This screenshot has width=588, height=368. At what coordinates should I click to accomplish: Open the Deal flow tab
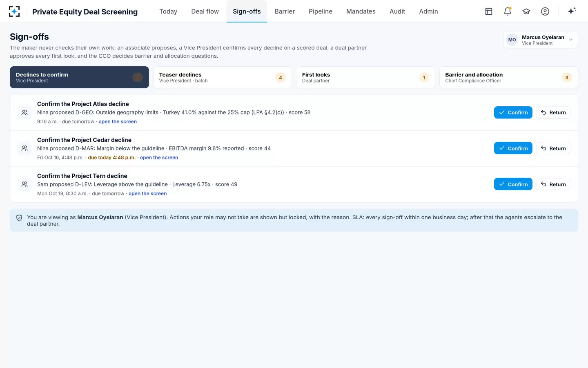click(205, 11)
